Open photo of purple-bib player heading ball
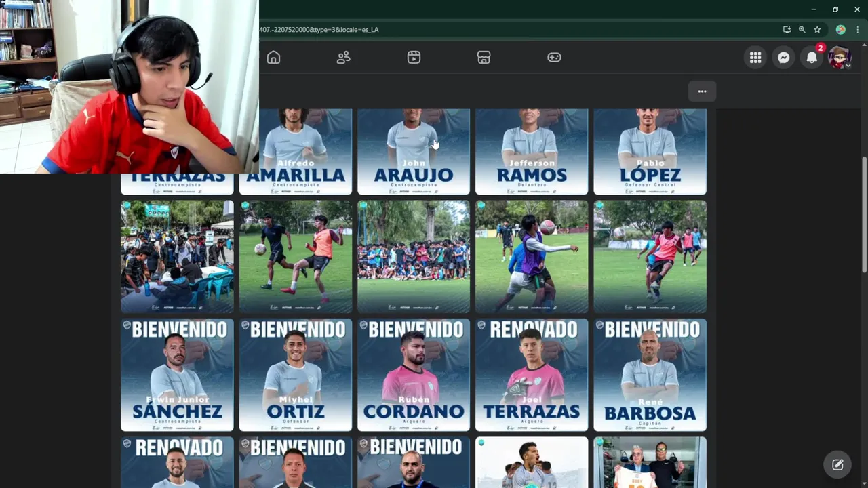868x488 pixels. 532,257
